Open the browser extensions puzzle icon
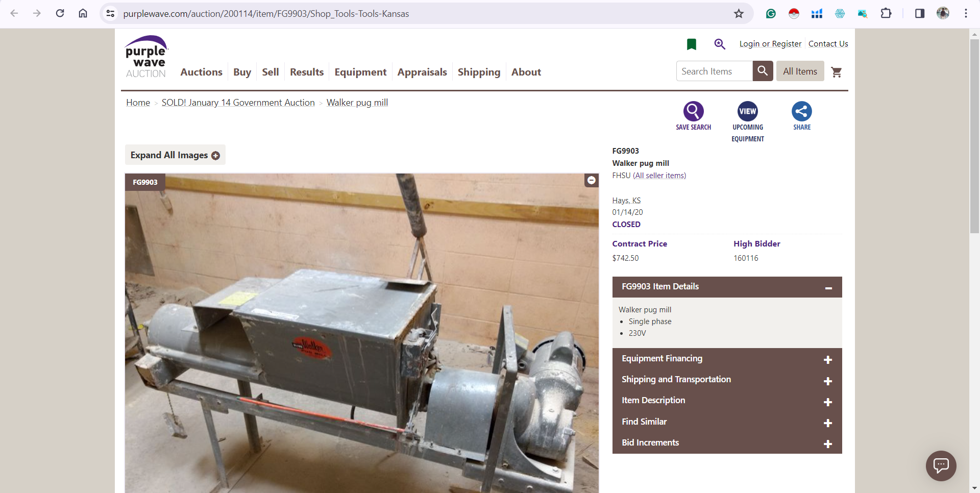 coord(886,13)
